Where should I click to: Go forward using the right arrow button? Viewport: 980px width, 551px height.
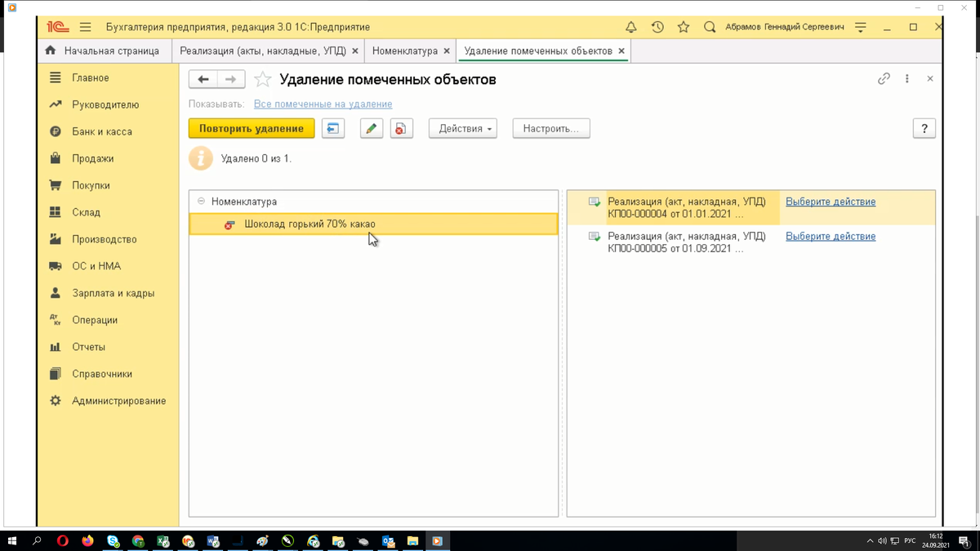pyautogui.click(x=231, y=79)
